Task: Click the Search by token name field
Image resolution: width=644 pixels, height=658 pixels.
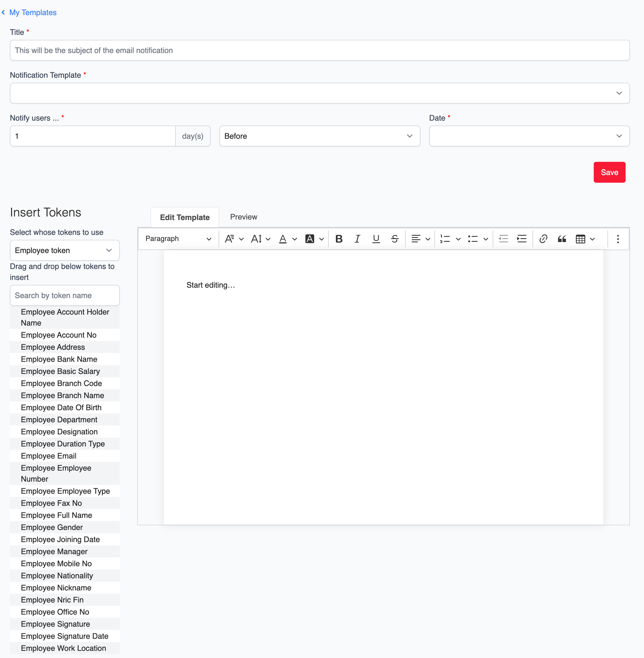Action: coord(64,295)
